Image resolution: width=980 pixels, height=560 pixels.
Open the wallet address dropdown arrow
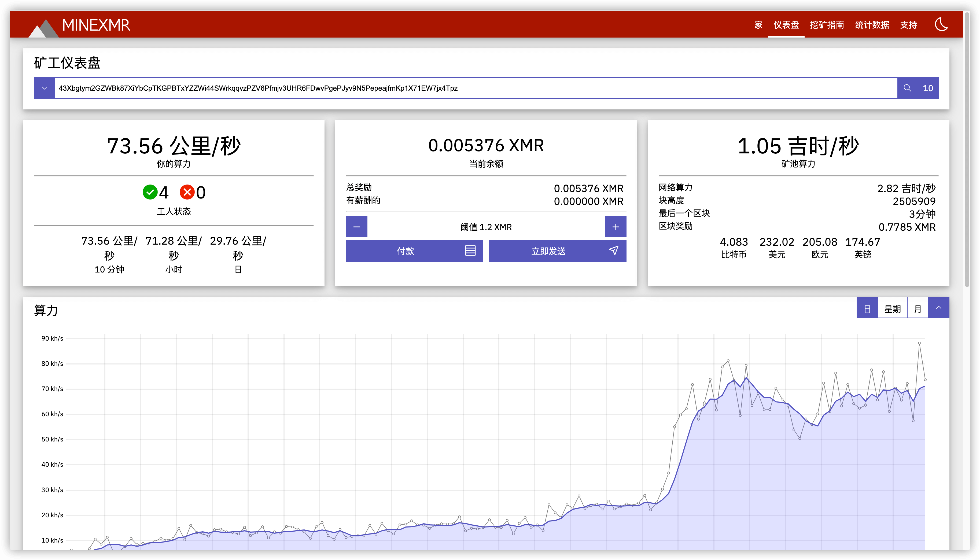coord(45,88)
